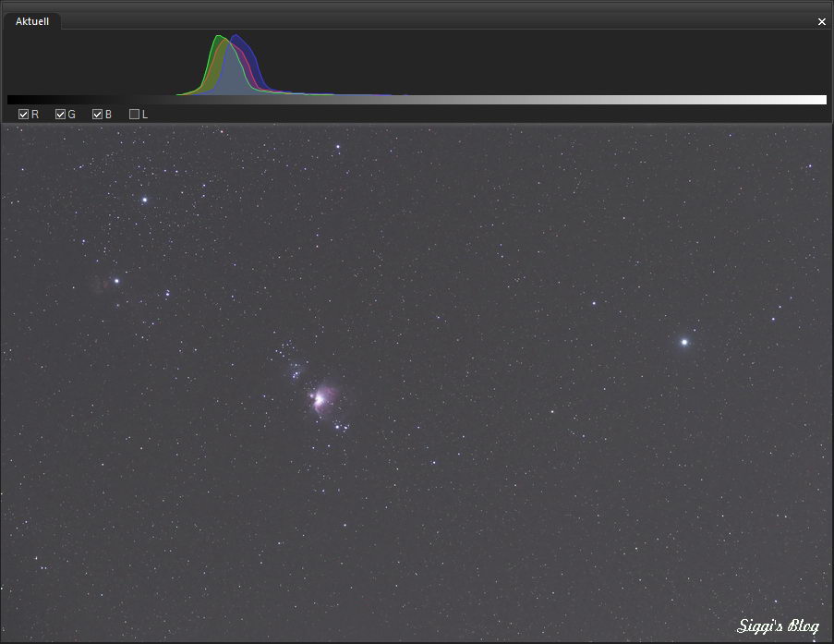Switch to the Aktuell tab
The image size is (834, 644).
[x=32, y=20]
